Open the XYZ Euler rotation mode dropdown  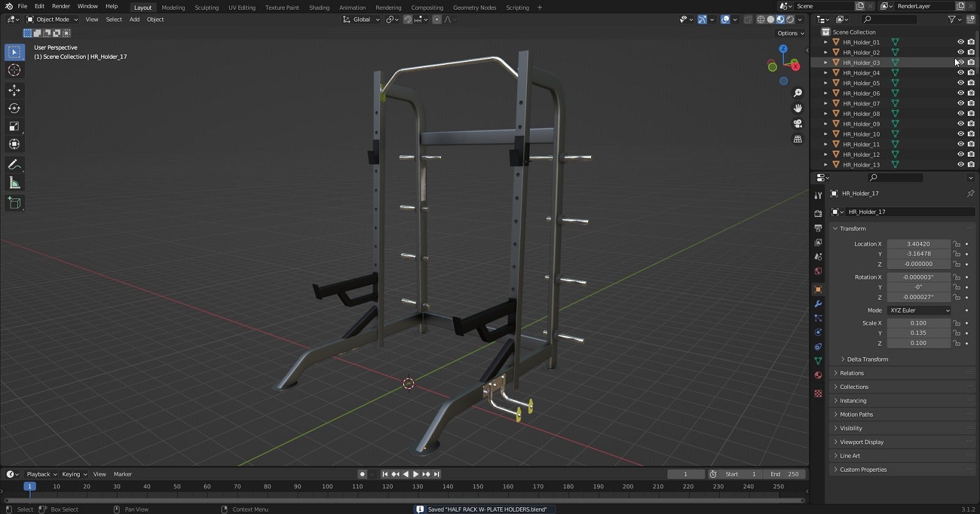point(919,311)
